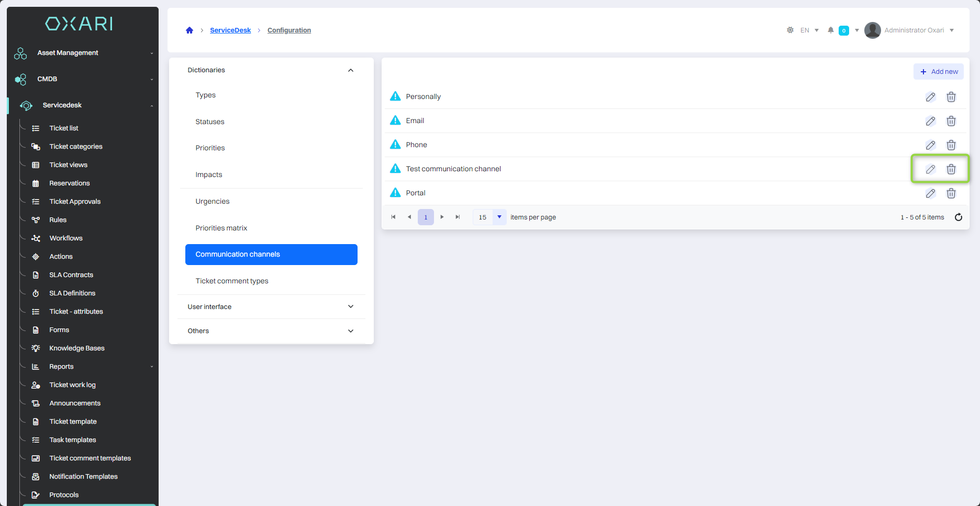This screenshot has width=980, height=506.
Task: Open the theme settings gear icon
Action: (790, 30)
